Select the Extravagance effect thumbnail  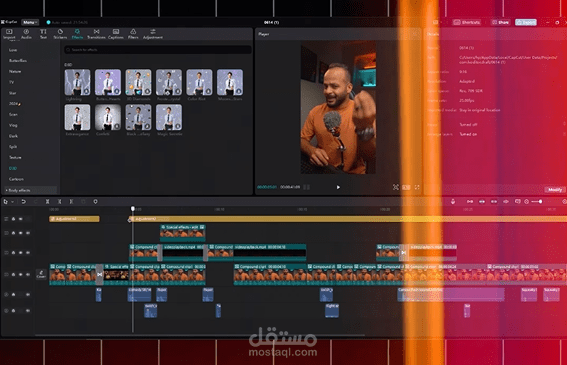[x=77, y=117]
